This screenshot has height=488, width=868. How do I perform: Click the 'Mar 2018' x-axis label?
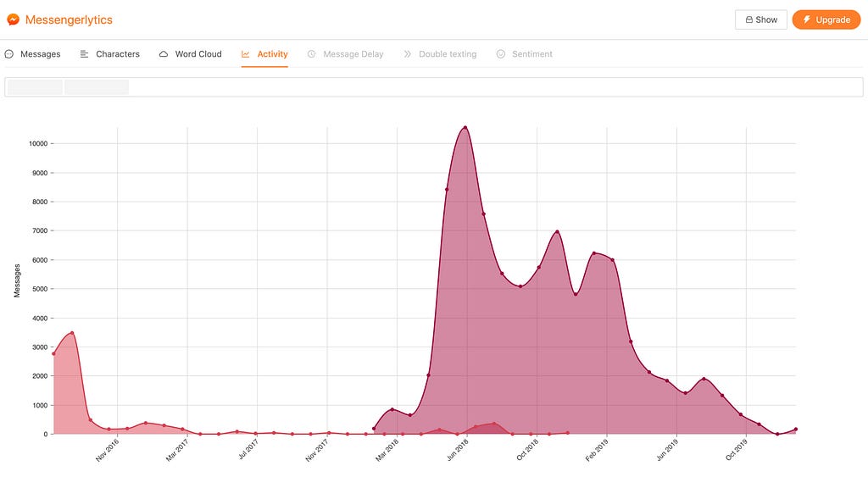click(x=387, y=451)
